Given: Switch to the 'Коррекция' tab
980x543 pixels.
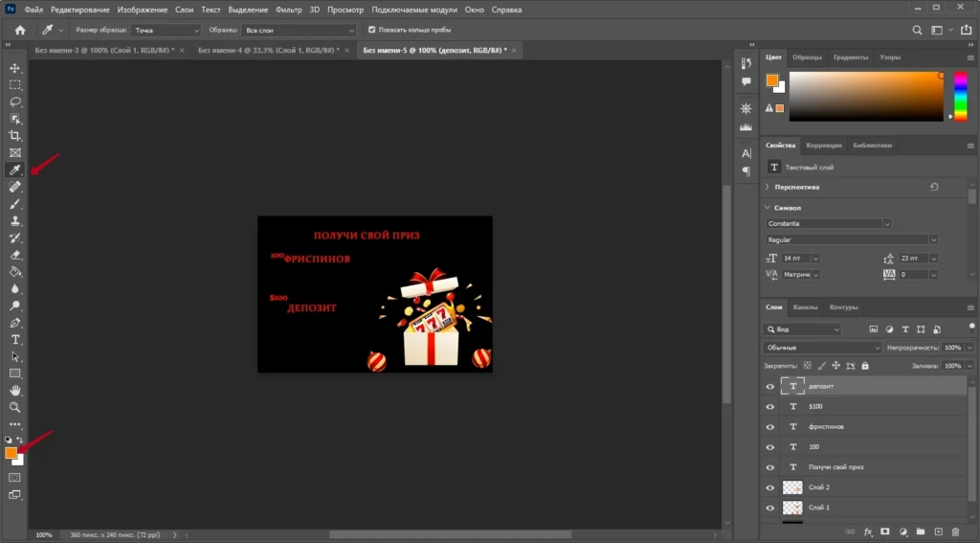Looking at the screenshot, I should (824, 146).
